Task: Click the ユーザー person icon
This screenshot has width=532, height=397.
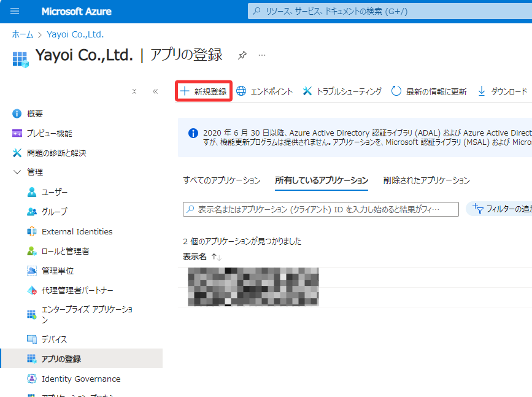Action: (31, 192)
